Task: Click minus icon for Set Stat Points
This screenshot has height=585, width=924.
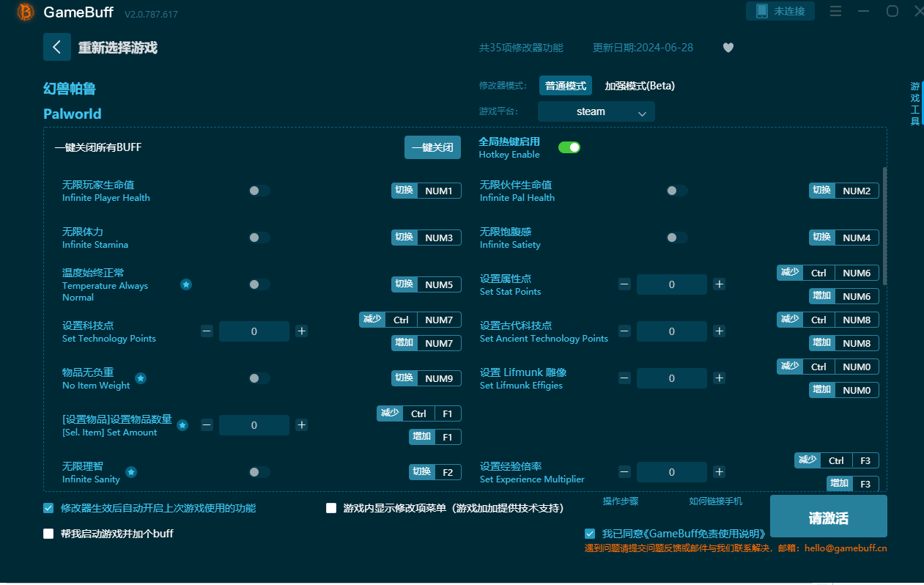Action: tap(624, 284)
